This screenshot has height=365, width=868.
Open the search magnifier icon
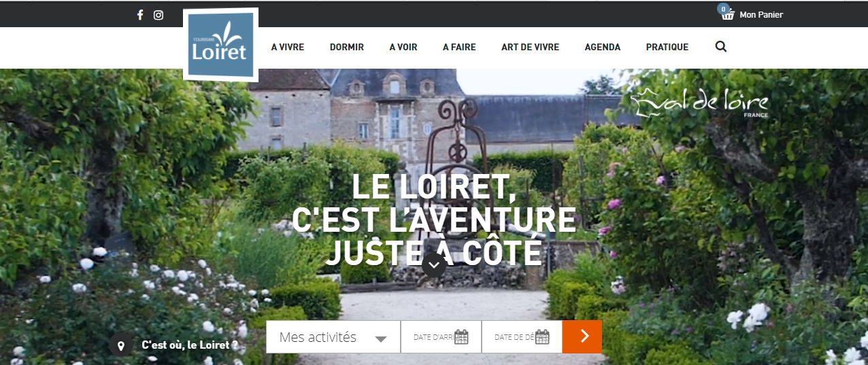click(721, 47)
